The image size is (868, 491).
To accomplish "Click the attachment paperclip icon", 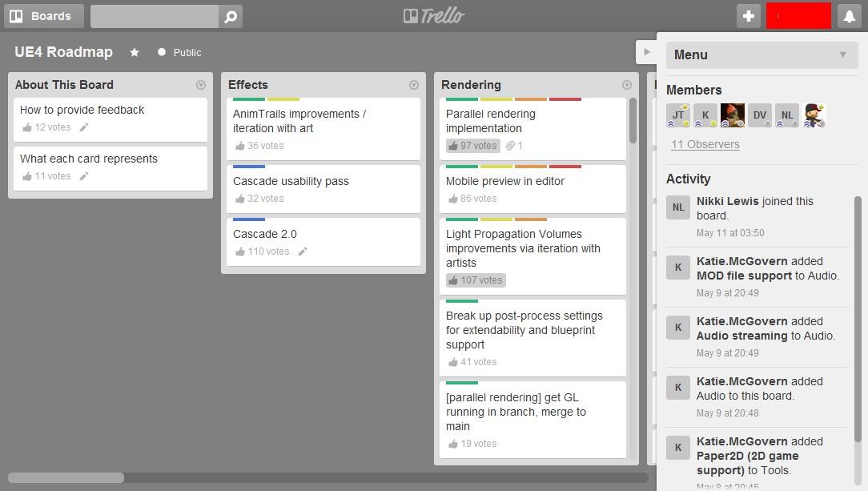I will point(510,146).
